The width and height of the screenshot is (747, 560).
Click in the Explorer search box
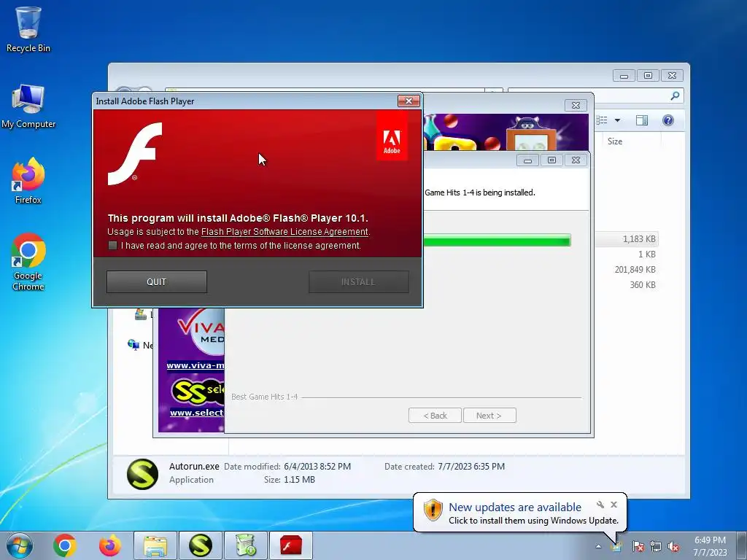coord(595,96)
